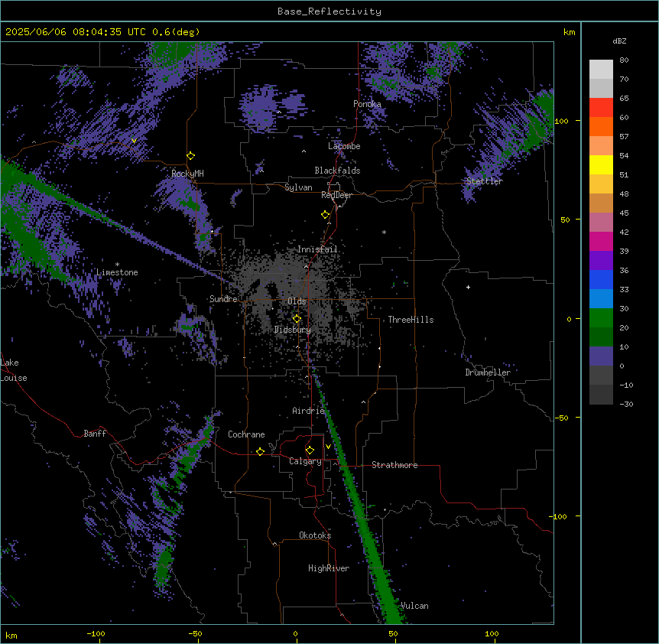Click the Base_Reflectivity title
Screen dimensions: 659x644
(329, 11)
